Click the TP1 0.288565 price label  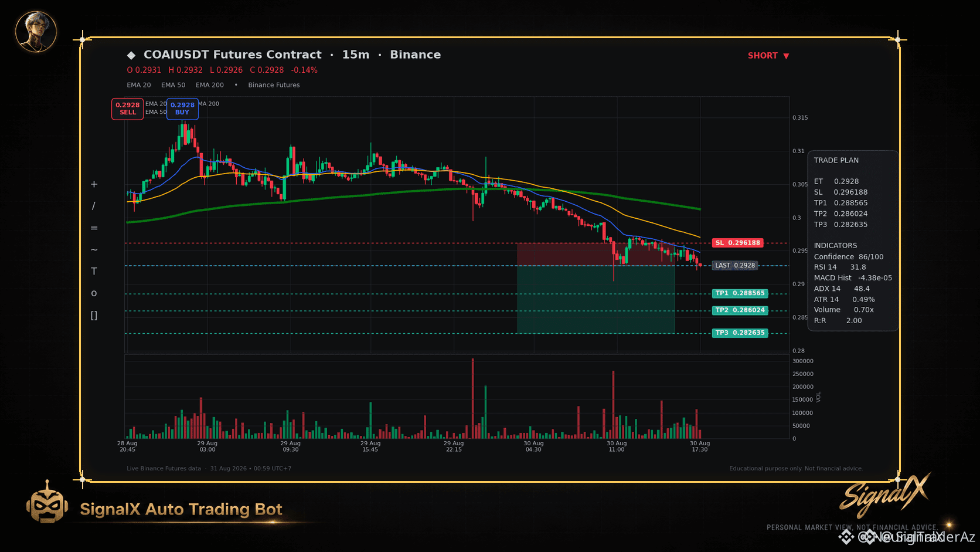pyautogui.click(x=740, y=293)
